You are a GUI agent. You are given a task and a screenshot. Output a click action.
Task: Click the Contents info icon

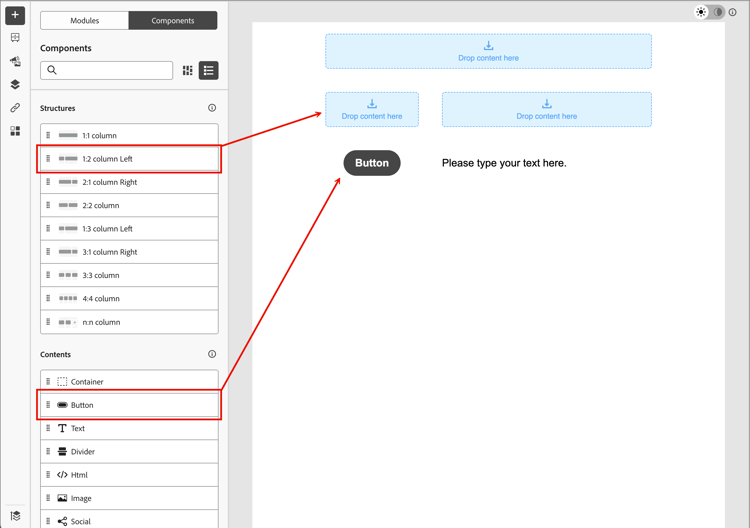tap(212, 354)
